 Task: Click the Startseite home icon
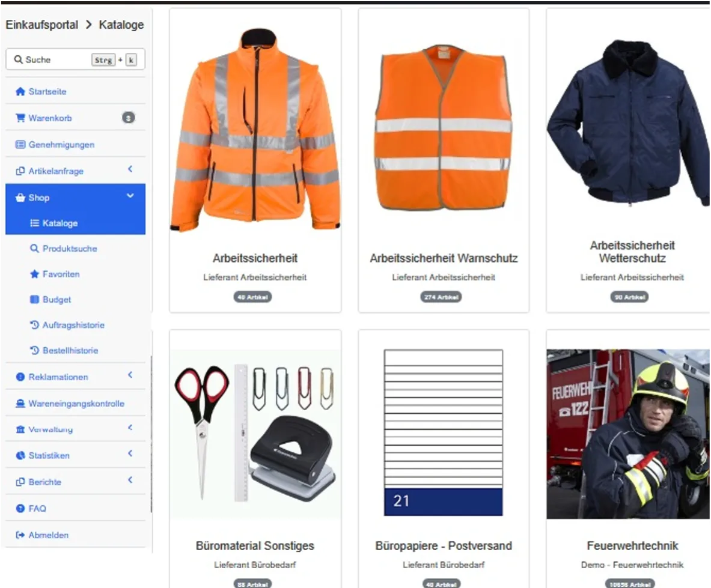pos(20,91)
